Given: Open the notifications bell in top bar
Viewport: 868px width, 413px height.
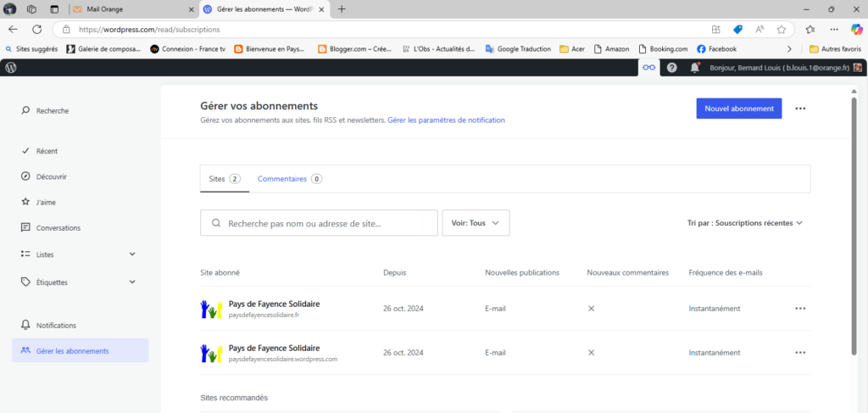Looking at the screenshot, I should click(695, 68).
